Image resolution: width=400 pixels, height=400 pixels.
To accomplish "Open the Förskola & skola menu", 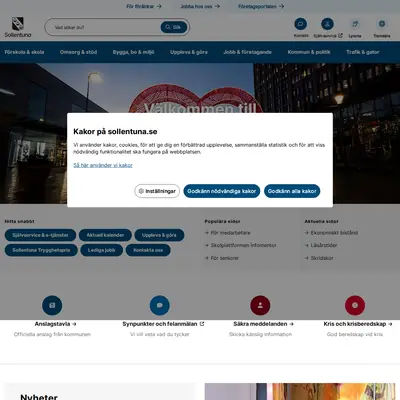I will (x=24, y=52).
